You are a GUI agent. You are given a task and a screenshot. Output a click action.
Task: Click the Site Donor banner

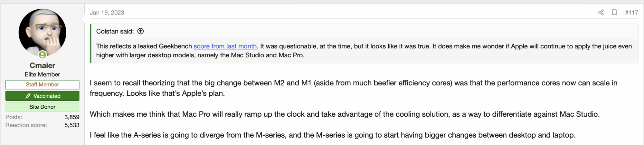[42, 107]
